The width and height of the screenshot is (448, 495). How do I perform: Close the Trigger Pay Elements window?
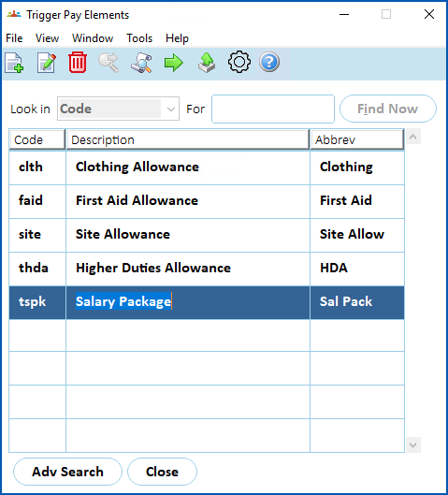(429, 15)
